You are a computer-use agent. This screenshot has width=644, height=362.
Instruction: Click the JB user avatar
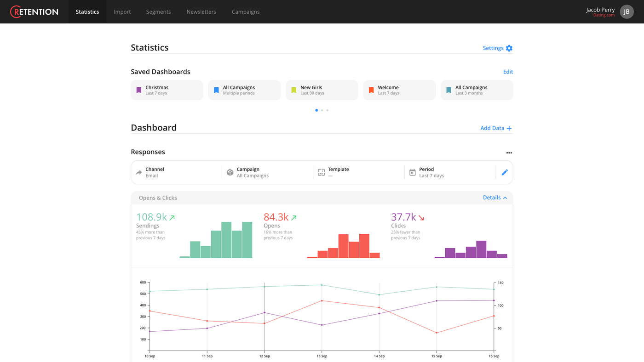[627, 11]
